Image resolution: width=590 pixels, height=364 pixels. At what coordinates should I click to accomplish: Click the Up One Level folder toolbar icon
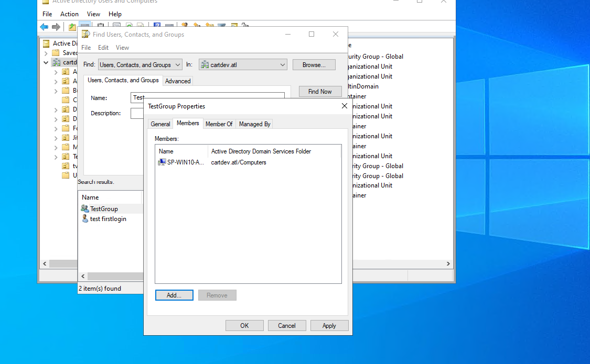tap(72, 27)
